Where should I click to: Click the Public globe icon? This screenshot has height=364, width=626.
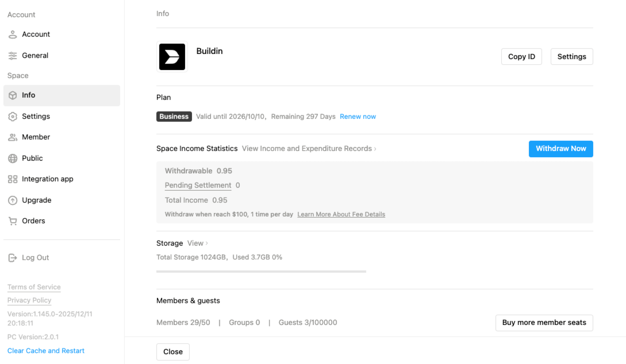13,158
